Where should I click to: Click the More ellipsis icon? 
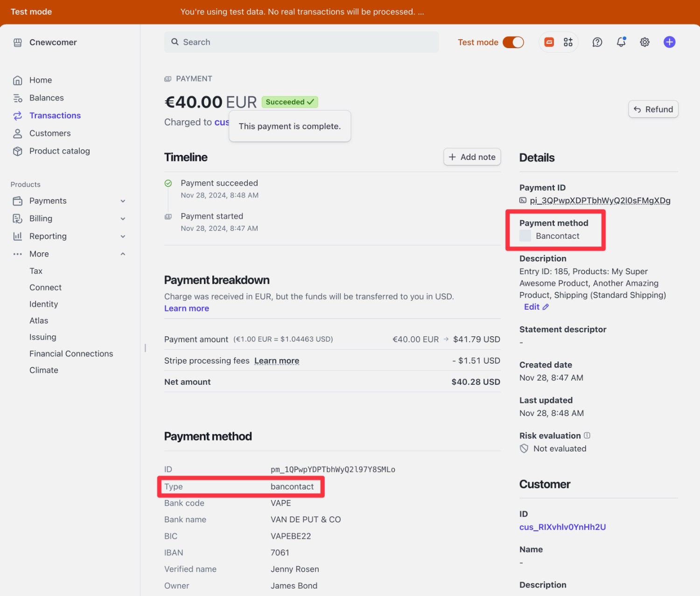point(18,254)
